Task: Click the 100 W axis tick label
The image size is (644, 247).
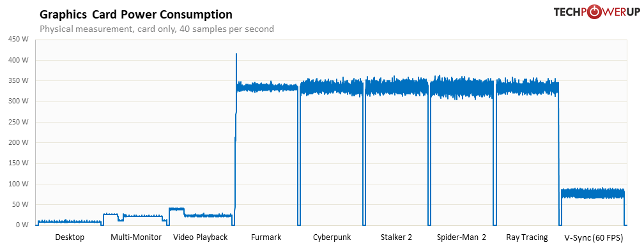Action: pos(18,184)
